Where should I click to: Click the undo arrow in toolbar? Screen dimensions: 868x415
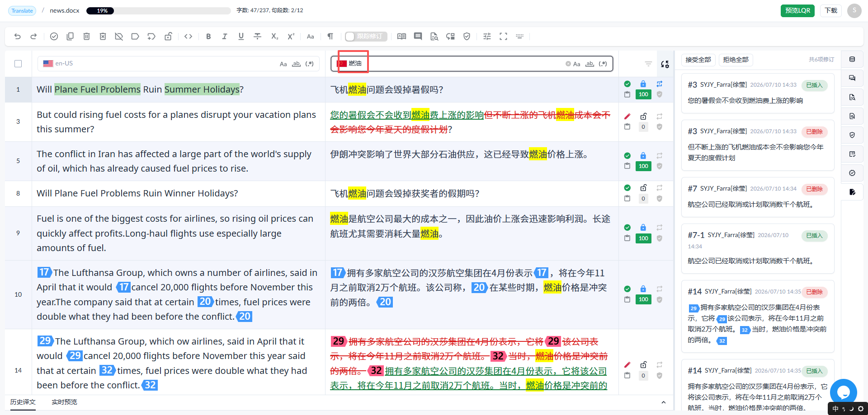[x=18, y=37]
